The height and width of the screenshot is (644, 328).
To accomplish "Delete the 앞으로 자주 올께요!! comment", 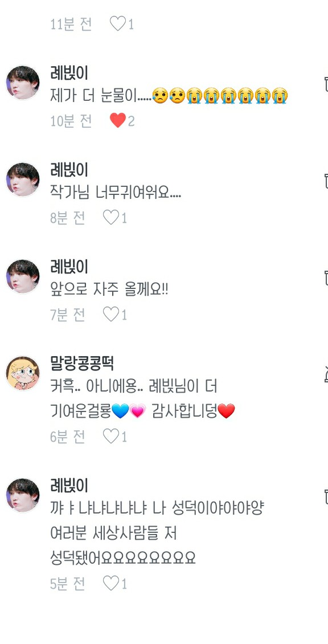I will coord(326,278).
